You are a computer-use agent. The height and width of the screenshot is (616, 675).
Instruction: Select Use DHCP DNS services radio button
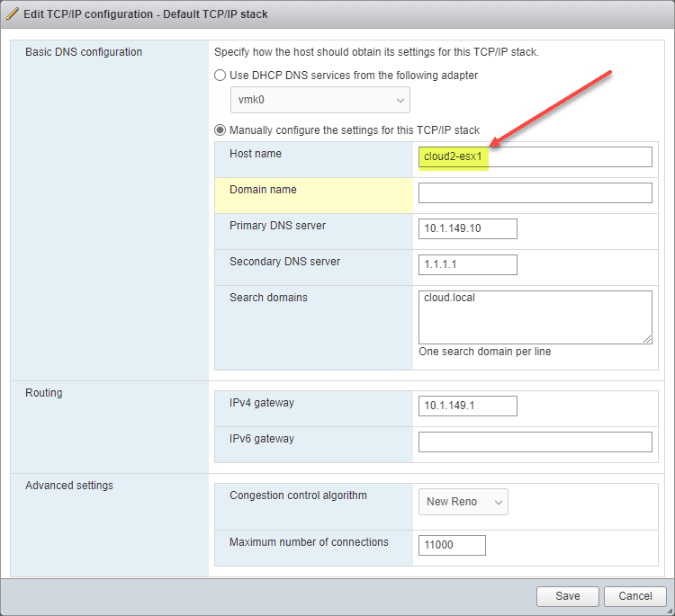click(220, 76)
